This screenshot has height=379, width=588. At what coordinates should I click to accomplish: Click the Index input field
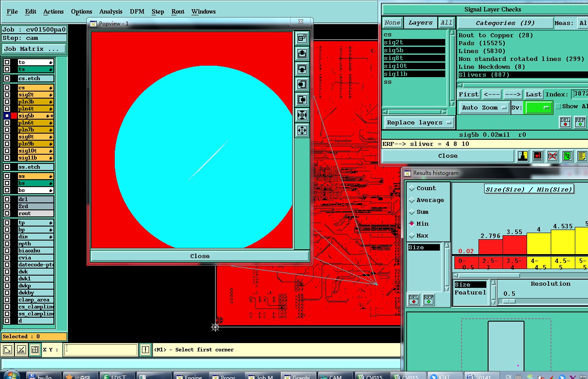pyautogui.click(x=580, y=94)
